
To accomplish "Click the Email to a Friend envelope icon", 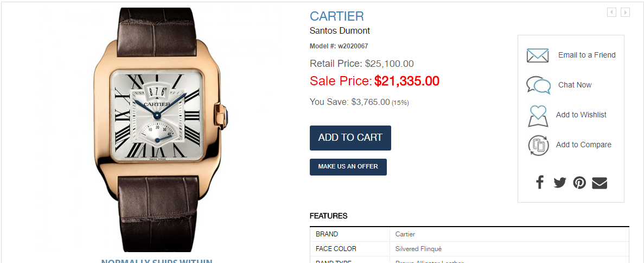I will point(538,55).
